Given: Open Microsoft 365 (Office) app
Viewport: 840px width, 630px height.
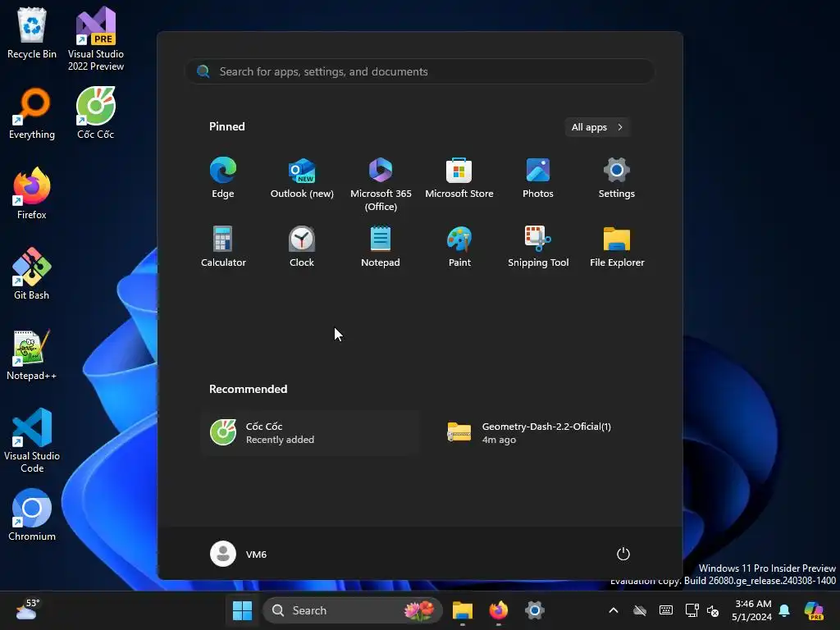Looking at the screenshot, I should [x=381, y=185].
